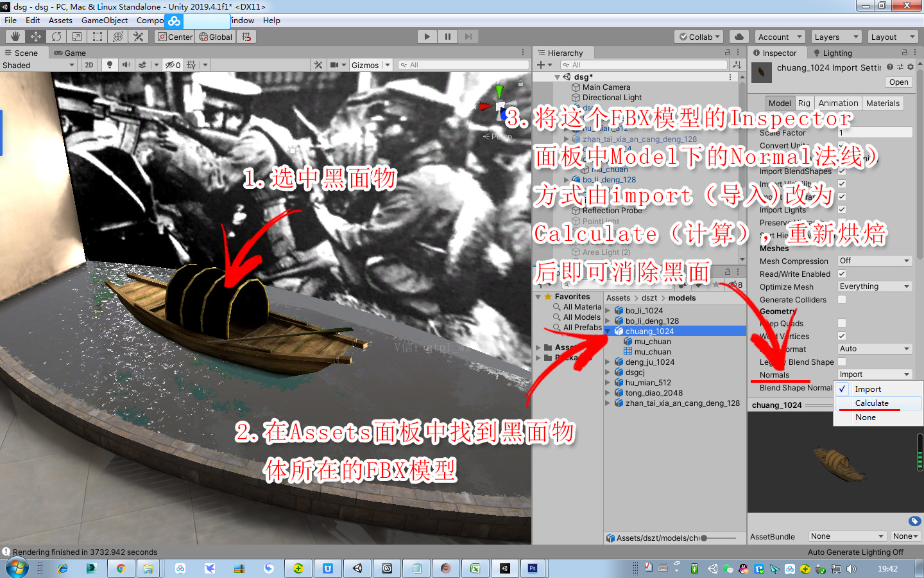Open the Mesh Compression dropdown

pyautogui.click(x=875, y=261)
